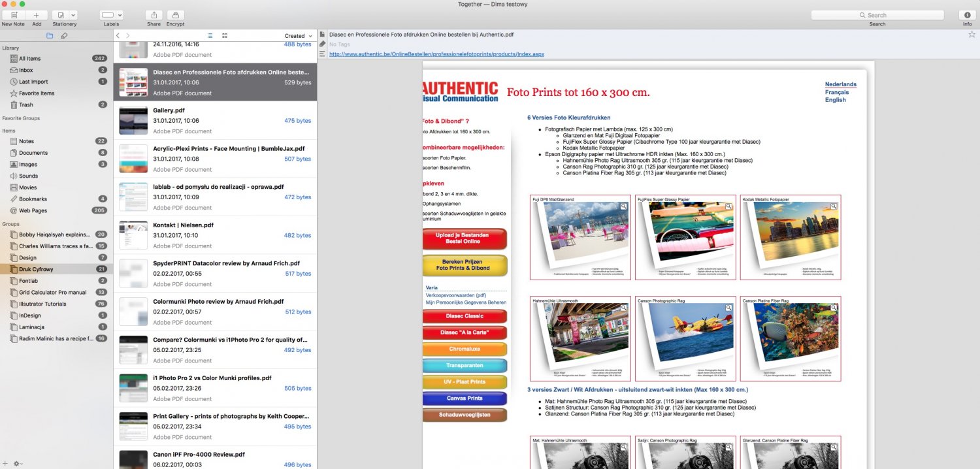
Task: Show Favorite Items in the sidebar
Action: pyautogui.click(x=56, y=93)
